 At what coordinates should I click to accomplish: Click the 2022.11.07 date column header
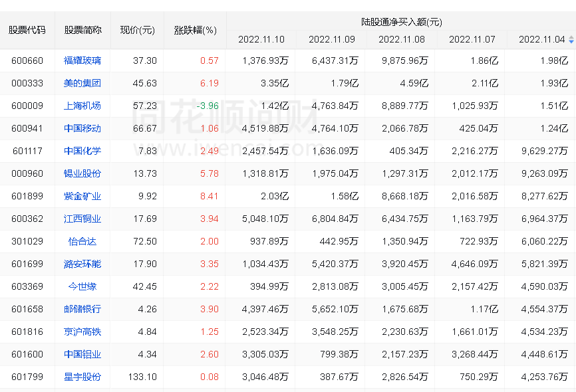pos(472,39)
